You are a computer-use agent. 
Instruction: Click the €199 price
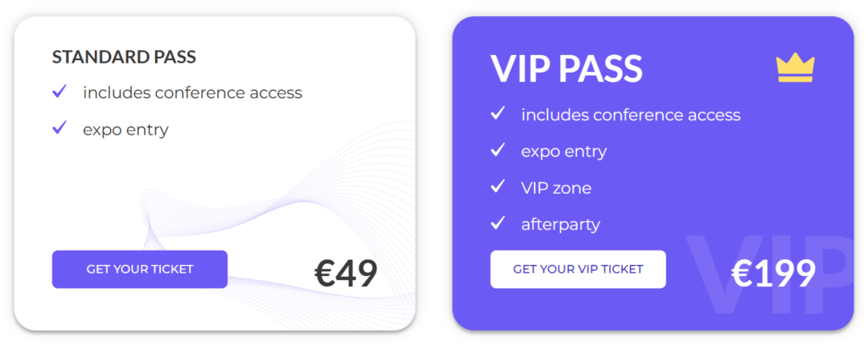tap(773, 273)
